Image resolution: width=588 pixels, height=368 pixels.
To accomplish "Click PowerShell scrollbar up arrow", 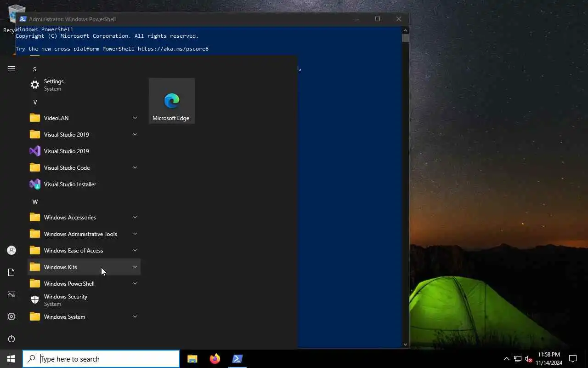I will [405, 30].
